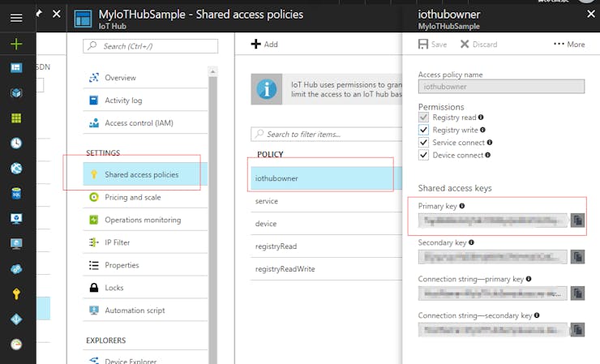Open Access control (IAM) menu item
Screen dimensions: 600x364
(x=145, y=123)
